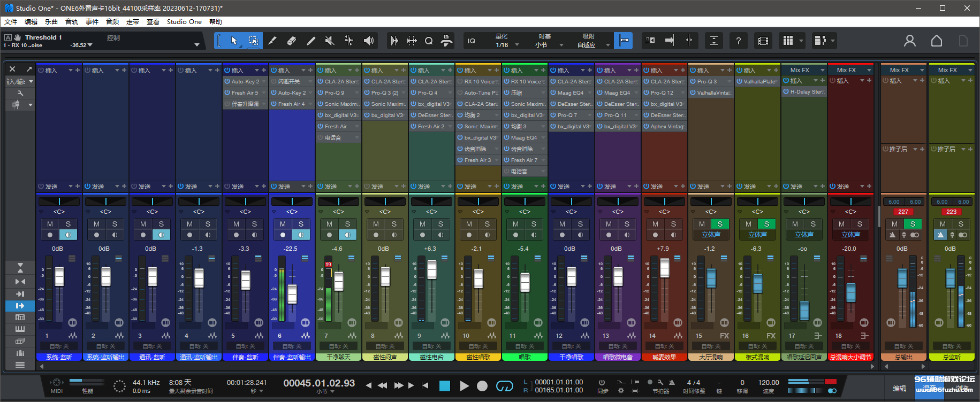The height and width of the screenshot is (402, 980).
Task: Mute channel 7 干净聊天
Action: [x=329, y=224]
